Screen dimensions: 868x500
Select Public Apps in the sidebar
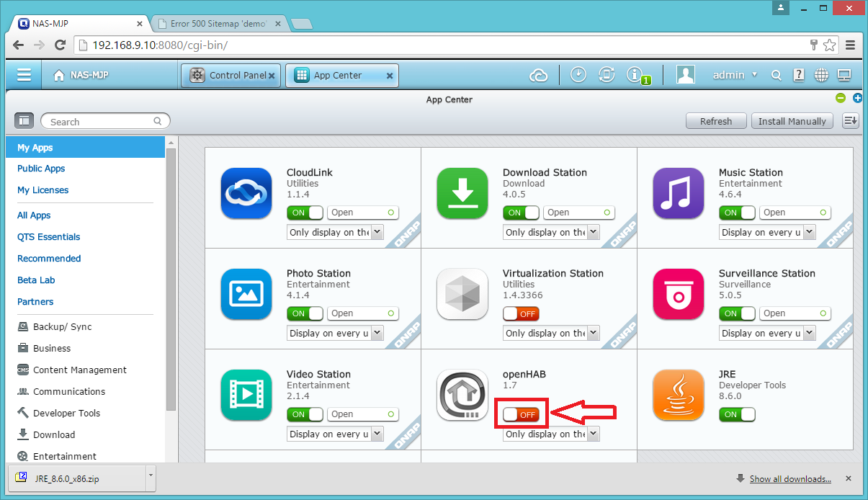[x=41, y=168]
